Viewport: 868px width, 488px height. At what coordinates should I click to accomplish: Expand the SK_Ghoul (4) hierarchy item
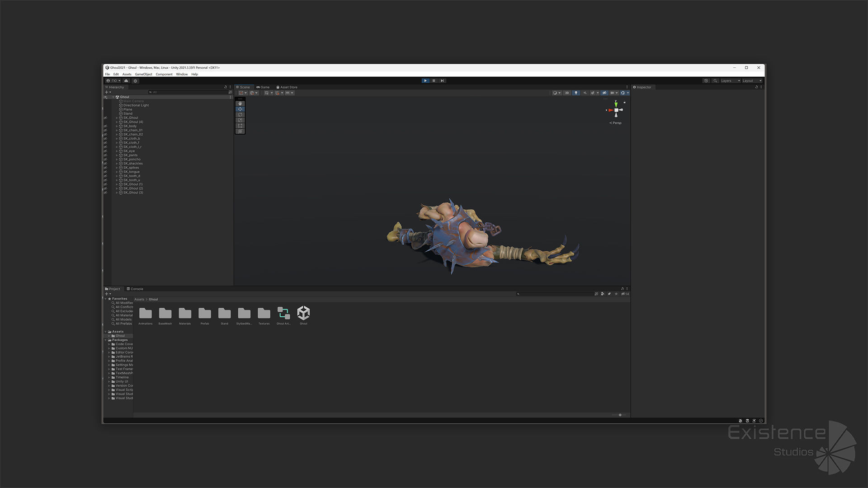point(117,122)
